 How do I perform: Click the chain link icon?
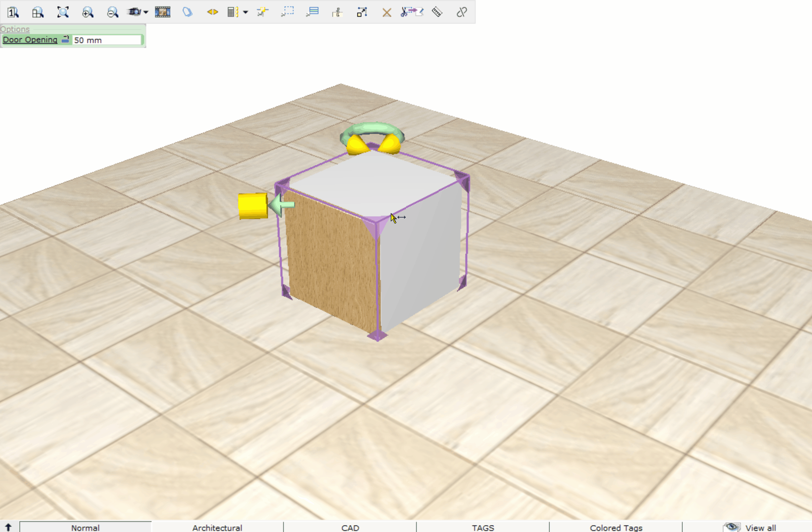(x=462, y=12)
